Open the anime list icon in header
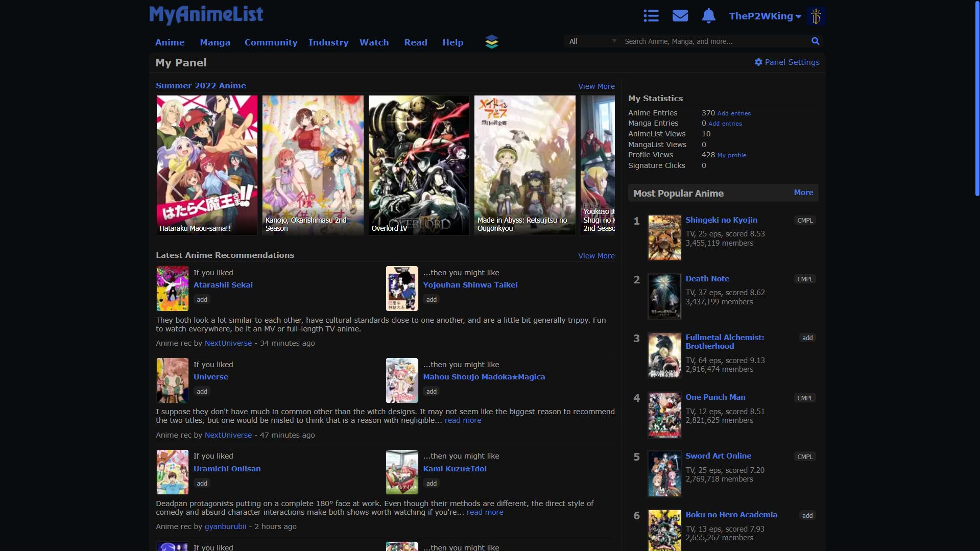 coord(651,16)
